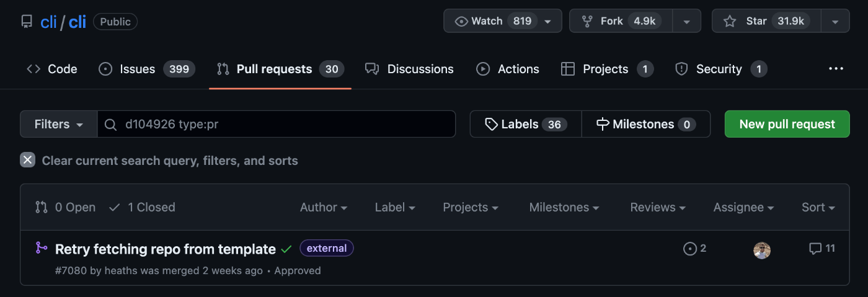Click the New pull request button
Image resolution: width=868 pixels, height=297 pixels.
[787, 124]
